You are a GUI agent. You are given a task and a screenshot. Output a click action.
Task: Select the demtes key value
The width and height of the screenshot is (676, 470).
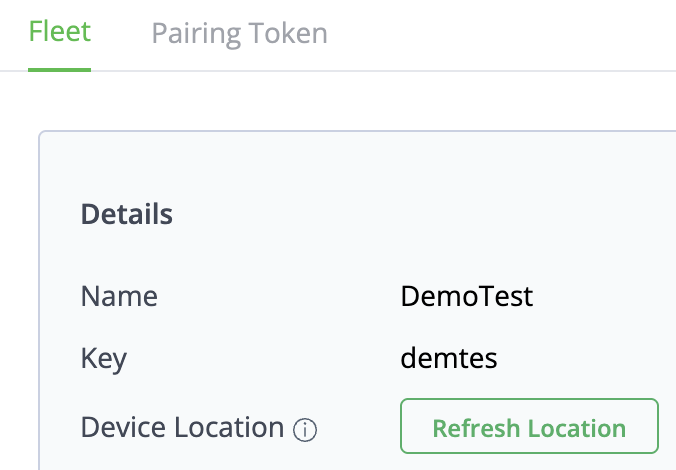449,358
